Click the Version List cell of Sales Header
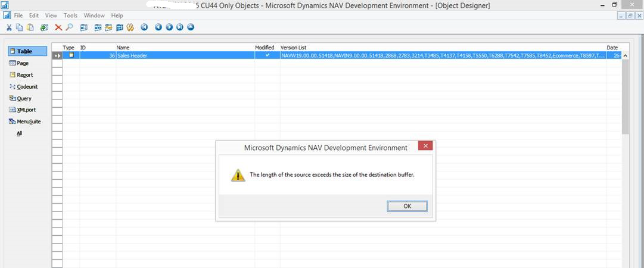 click(x=443, y=55)
